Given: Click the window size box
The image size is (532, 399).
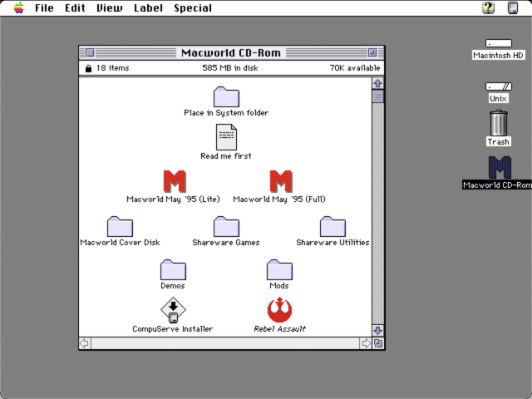Looking at the screenshot, I should 378,343.
